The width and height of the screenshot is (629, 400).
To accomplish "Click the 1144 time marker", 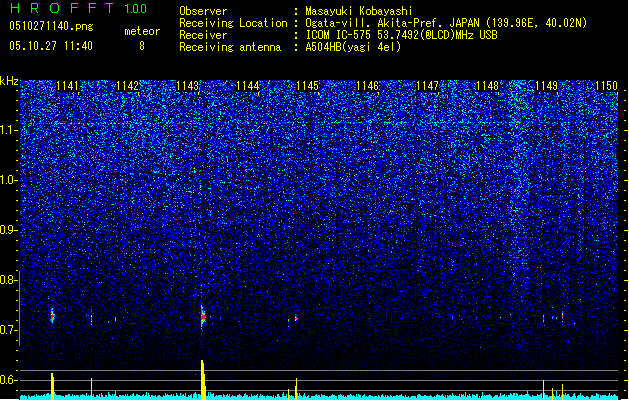I will tap(248, 86).
